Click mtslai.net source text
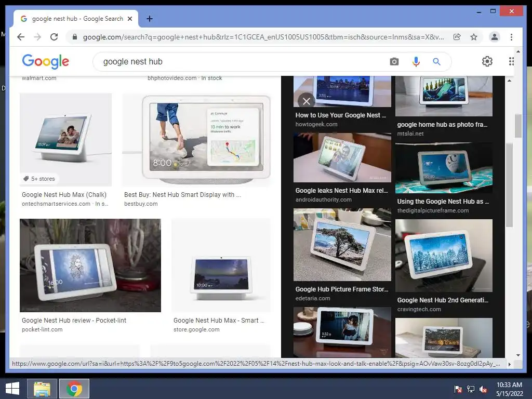Screen dimensions: 532x399 pos(410,134)
